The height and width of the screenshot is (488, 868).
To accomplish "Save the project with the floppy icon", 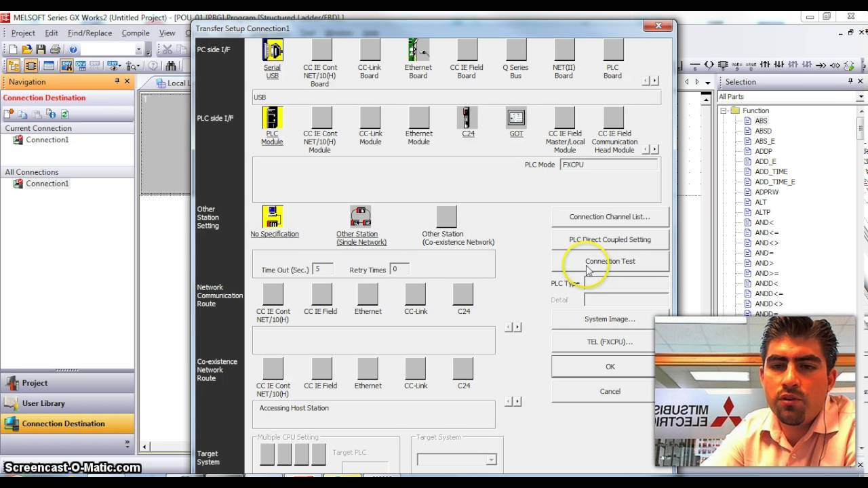I will click(41, 49).
